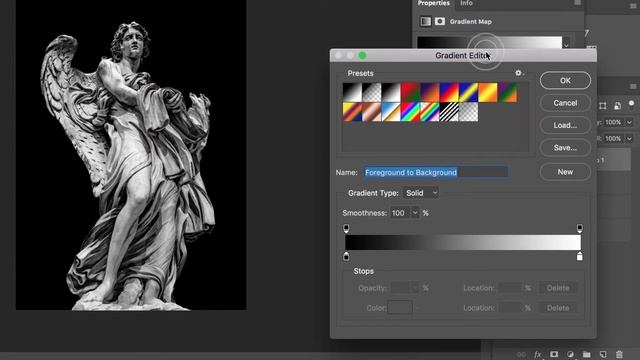Select the Transparent Stripes gradient preset
This screenshot has width=640, height=360.
(449, 112)
